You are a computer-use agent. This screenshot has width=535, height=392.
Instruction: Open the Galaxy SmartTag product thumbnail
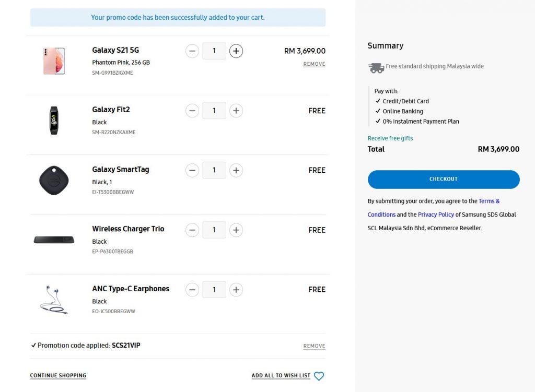(x=54, y=180)
